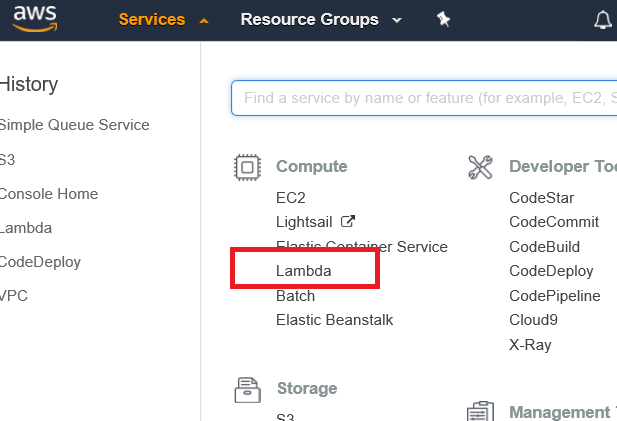
Task: Click the pushpin shortcut icon
Action: pyautogui.click(x=444, y=20)
